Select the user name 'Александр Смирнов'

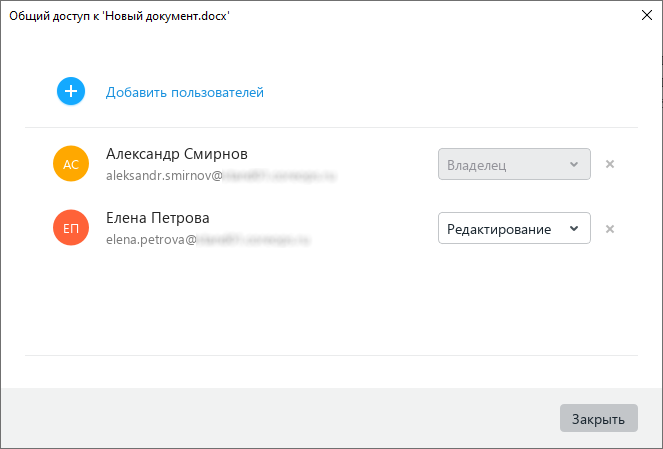pos(177,154)
